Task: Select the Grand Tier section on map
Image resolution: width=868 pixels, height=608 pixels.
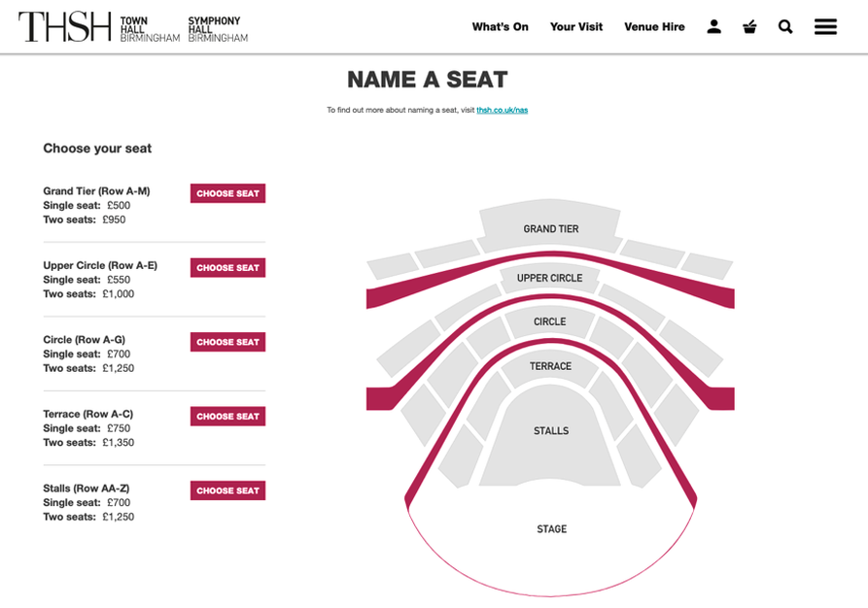Action: (x=550, y=228)
